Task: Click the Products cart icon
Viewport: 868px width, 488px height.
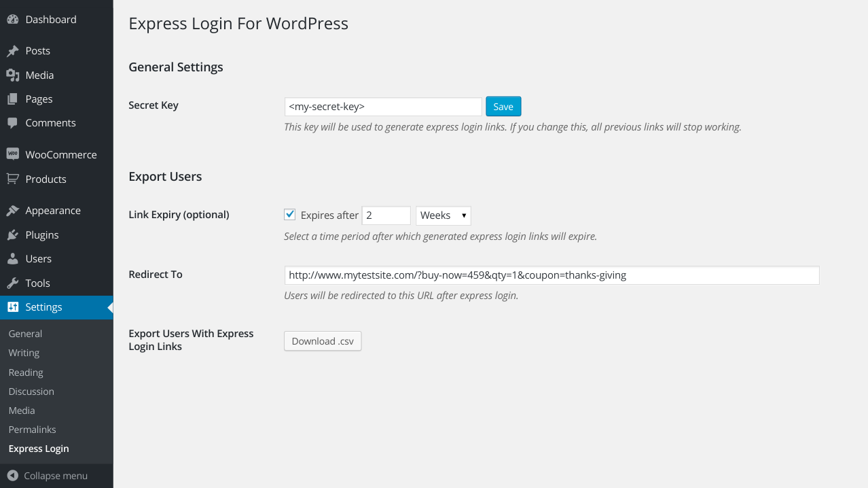Action: [12, 179]
